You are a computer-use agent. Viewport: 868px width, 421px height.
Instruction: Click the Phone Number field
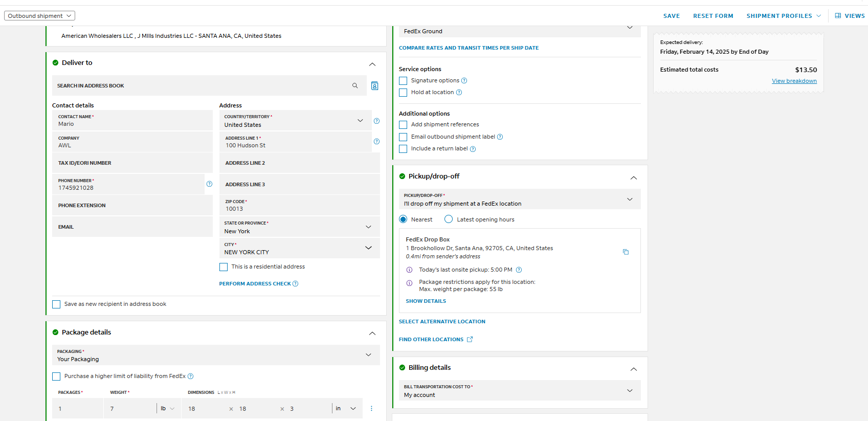click(x=128, y=184)
